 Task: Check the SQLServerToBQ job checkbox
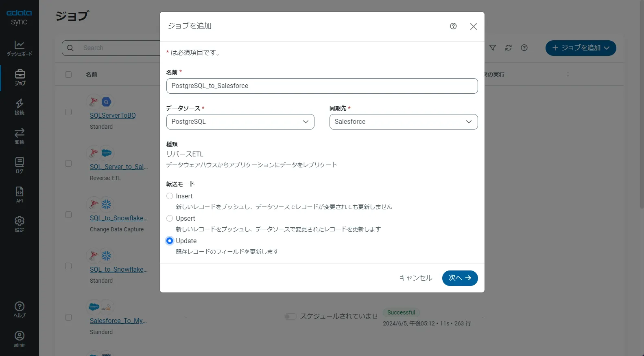coord(68,112)
